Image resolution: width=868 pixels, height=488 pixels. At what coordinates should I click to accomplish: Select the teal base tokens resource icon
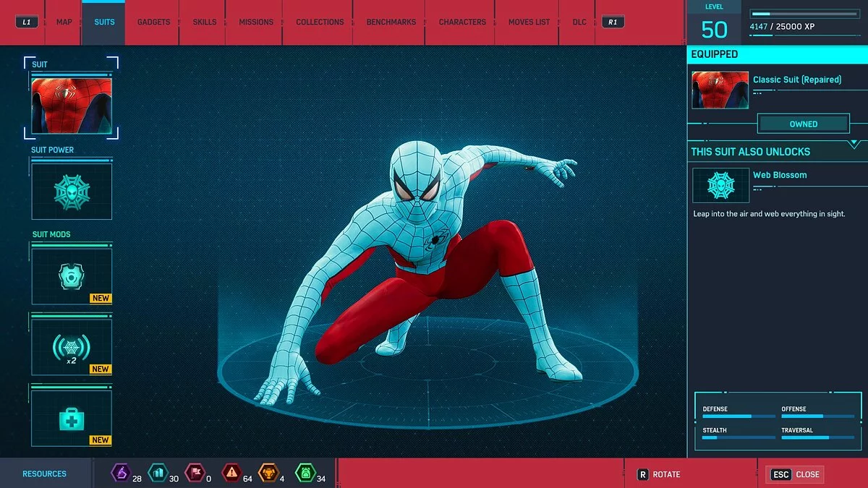[161, 474]
